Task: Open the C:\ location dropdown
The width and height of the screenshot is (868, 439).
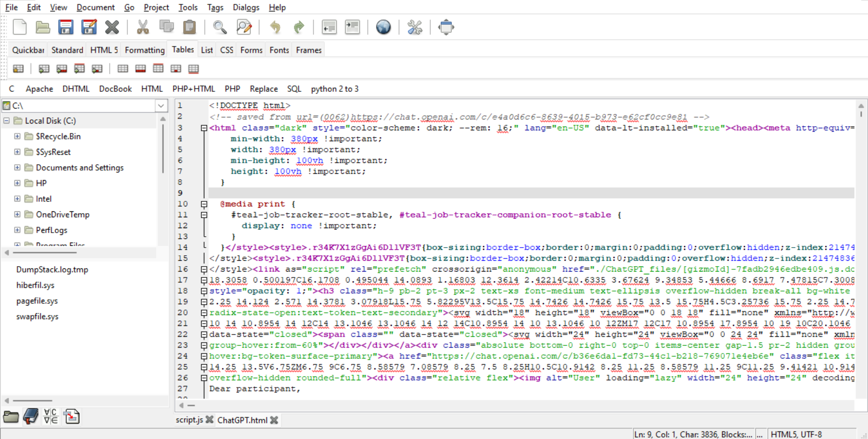Action: (161, 105)
